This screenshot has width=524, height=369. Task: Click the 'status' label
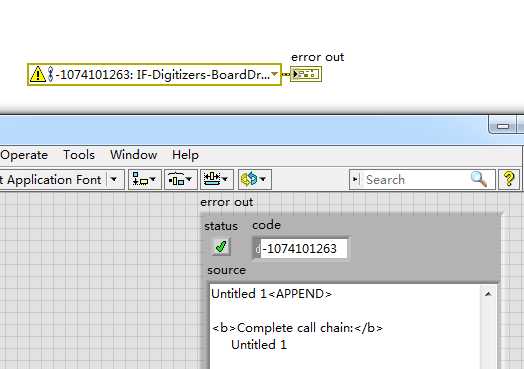(221, 226)
